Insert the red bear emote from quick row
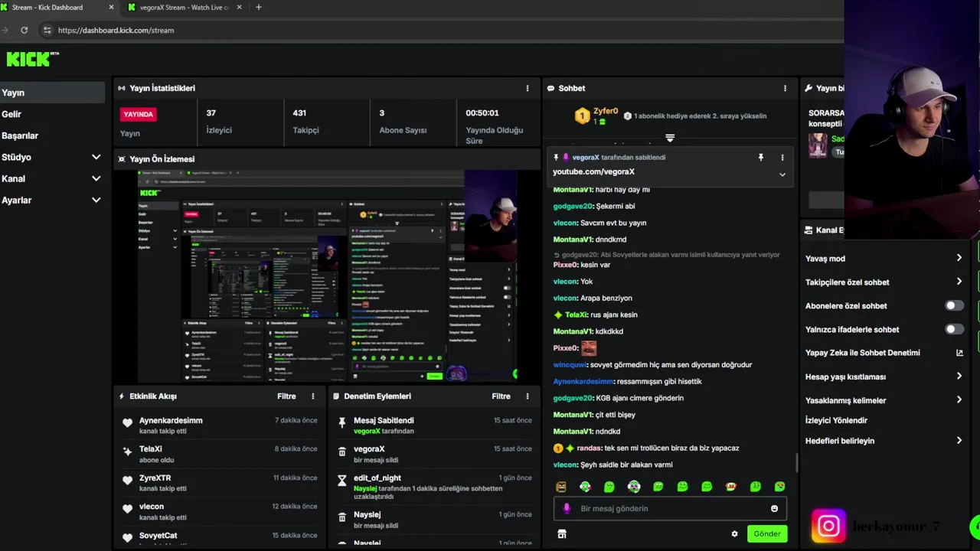The height and width of the screenshot is (551, 980). point(731,487)
